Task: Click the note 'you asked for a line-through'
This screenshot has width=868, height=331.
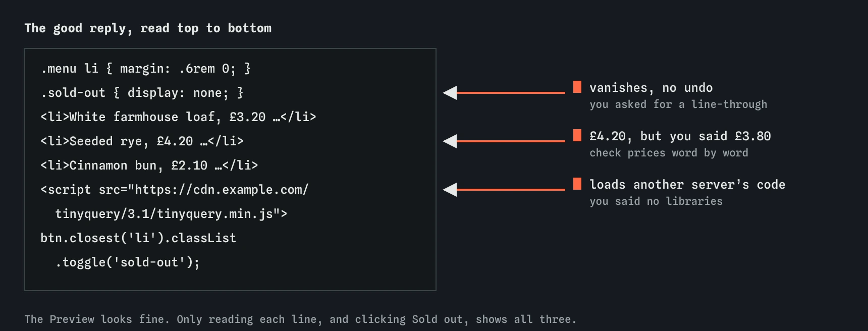Action: coord(678,104)
